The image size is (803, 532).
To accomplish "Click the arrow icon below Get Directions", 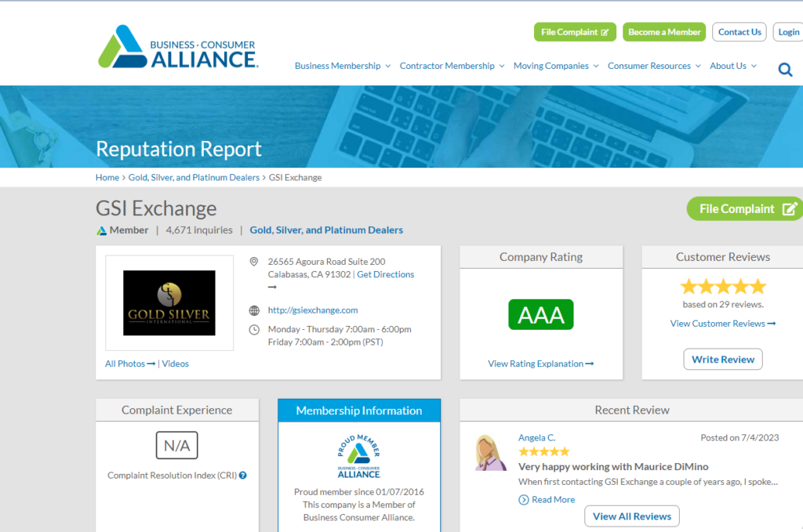I will [x=272, y=287].
